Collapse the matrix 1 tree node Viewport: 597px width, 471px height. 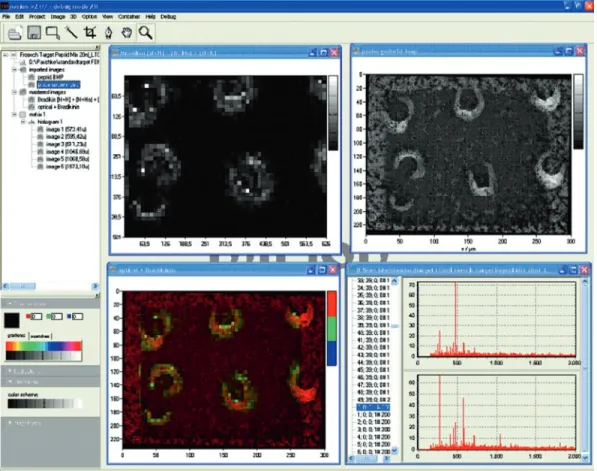(14, 114)
